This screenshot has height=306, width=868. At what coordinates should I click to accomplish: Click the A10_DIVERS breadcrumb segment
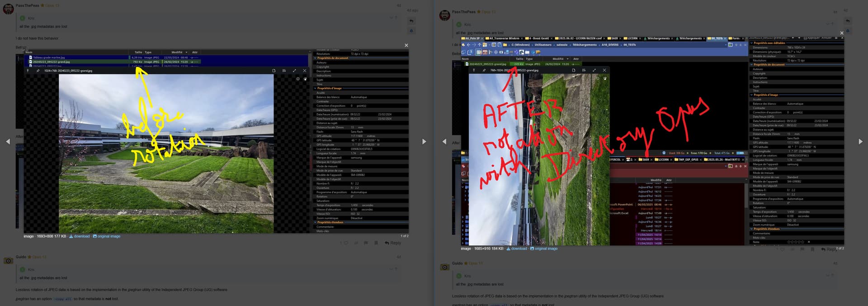pos(610,45)
